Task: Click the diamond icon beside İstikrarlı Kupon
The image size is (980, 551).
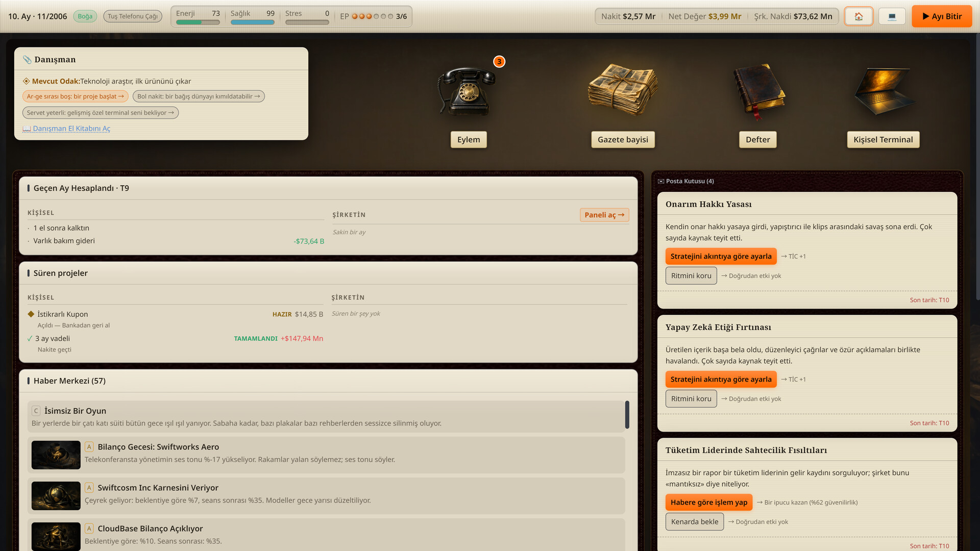Action: coord(31,314)
